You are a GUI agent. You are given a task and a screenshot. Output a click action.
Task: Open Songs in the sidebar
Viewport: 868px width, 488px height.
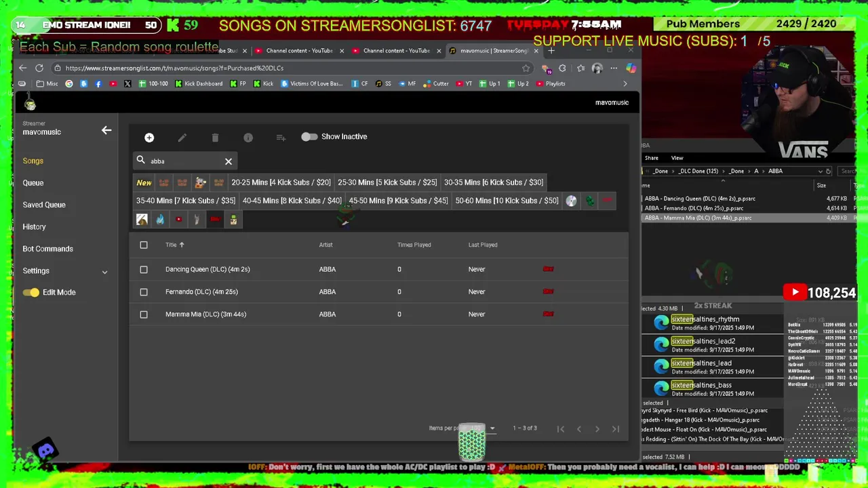[33, 161]
